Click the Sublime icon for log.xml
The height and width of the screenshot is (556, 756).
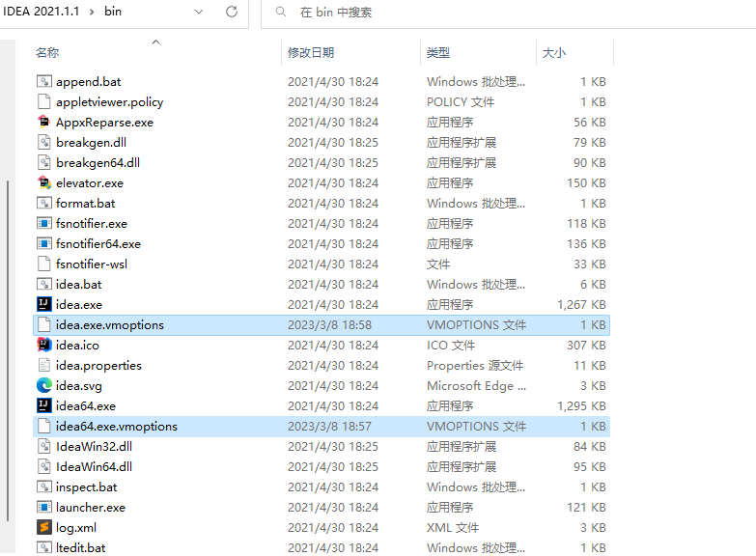[43, 527]
